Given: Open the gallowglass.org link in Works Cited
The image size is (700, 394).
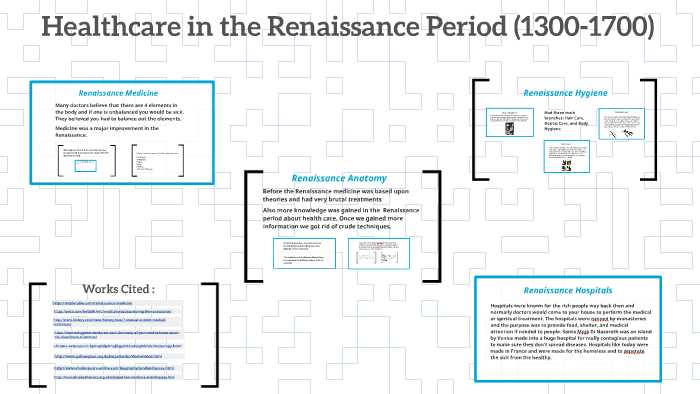Looking at the screenshot, I should point(108,357).
